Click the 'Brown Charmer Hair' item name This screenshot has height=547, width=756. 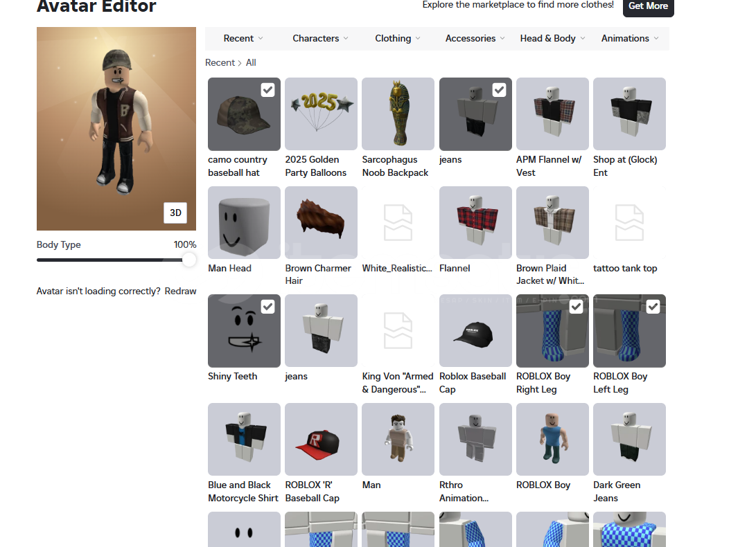(318, 275)
